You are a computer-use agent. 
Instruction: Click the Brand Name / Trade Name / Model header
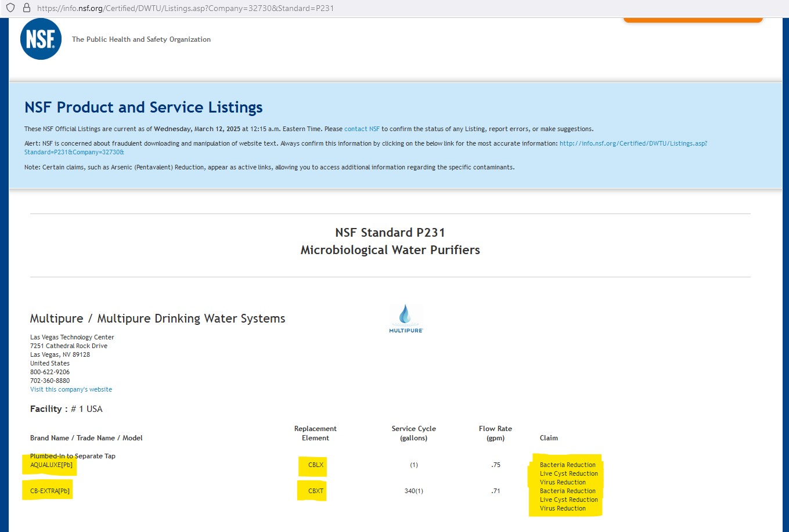click(87, 438)
